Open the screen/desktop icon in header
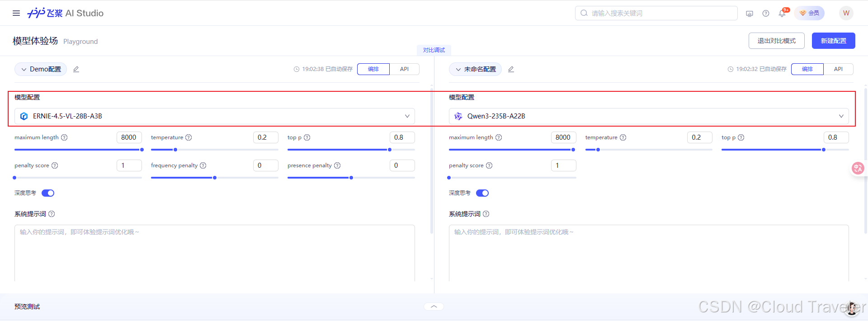 pos(750,14)
